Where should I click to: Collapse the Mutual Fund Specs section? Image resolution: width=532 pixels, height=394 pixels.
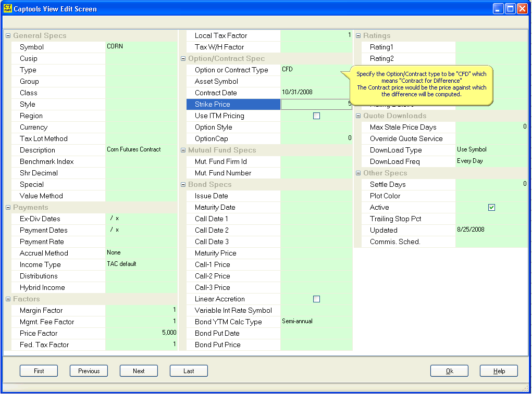(x=183, y=150)
